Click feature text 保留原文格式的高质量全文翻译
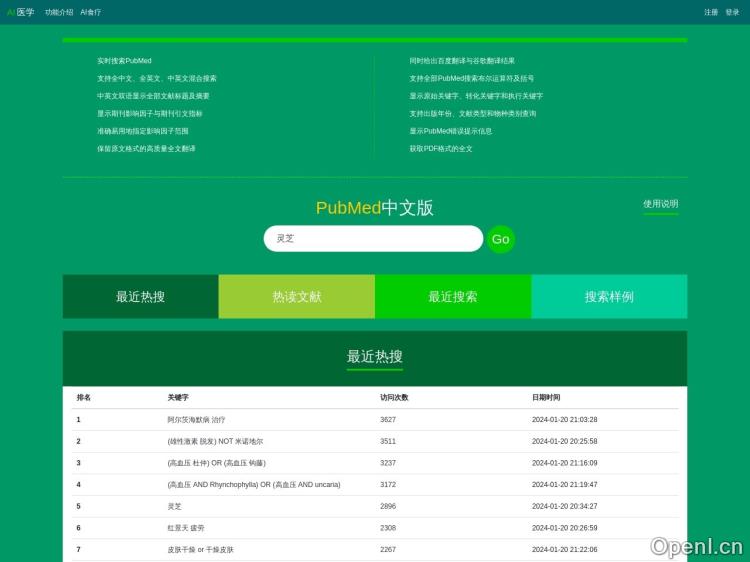Screen dimensions: 750x562 [146, 149]
